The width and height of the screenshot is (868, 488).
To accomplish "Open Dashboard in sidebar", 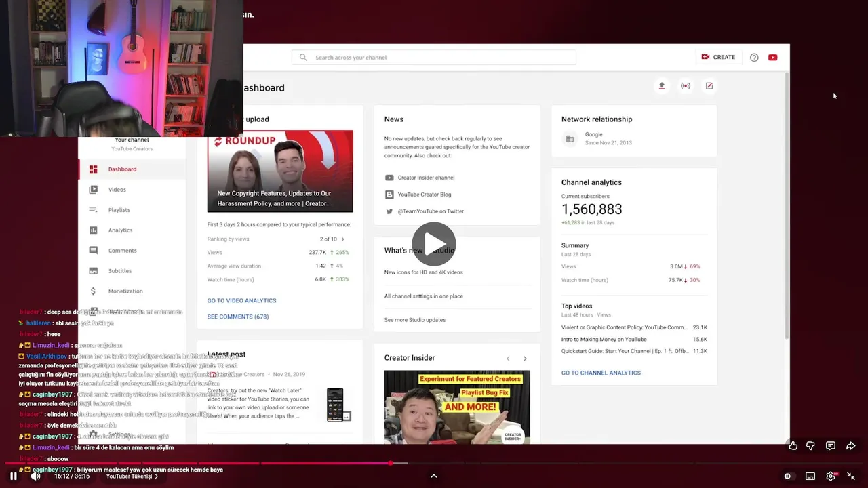I will pyautogui.click(x=132, y=169).
